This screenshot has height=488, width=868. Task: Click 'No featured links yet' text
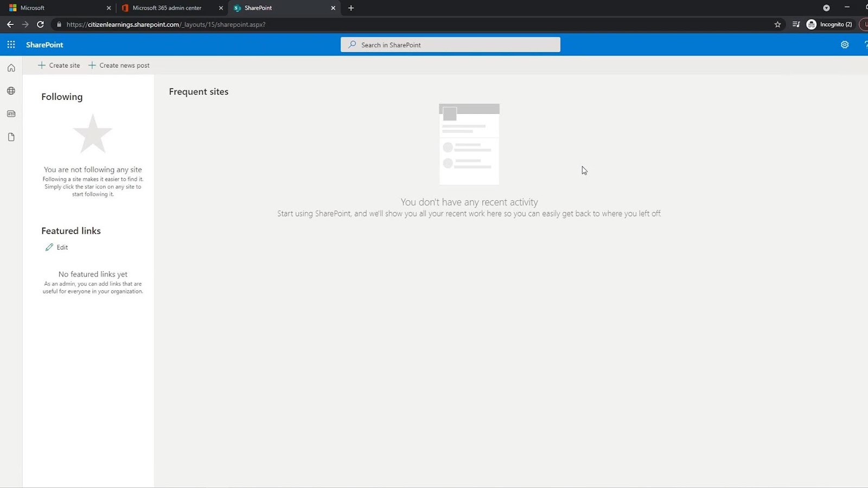click(93, 274)
